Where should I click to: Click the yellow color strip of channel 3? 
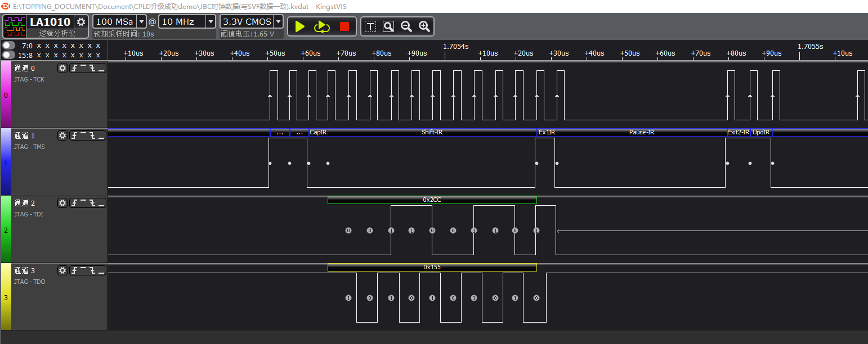6,297
